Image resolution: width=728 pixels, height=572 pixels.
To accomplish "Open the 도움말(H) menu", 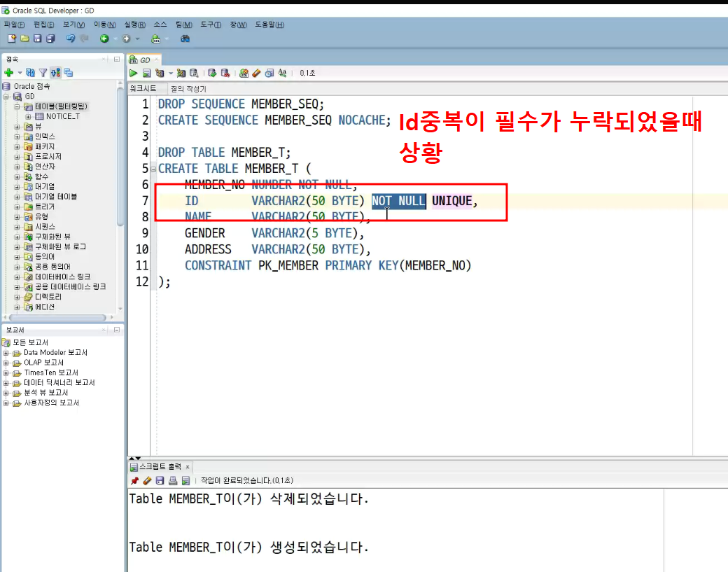I will click(269, 25).
